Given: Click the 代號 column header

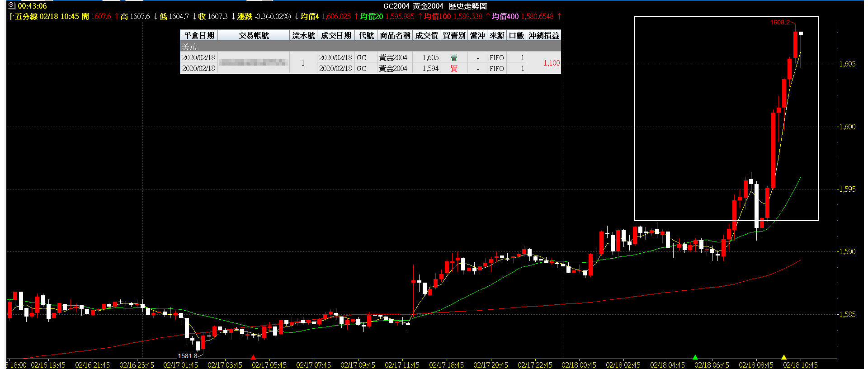Looking at the screenshot, I should tap(366, 35).
